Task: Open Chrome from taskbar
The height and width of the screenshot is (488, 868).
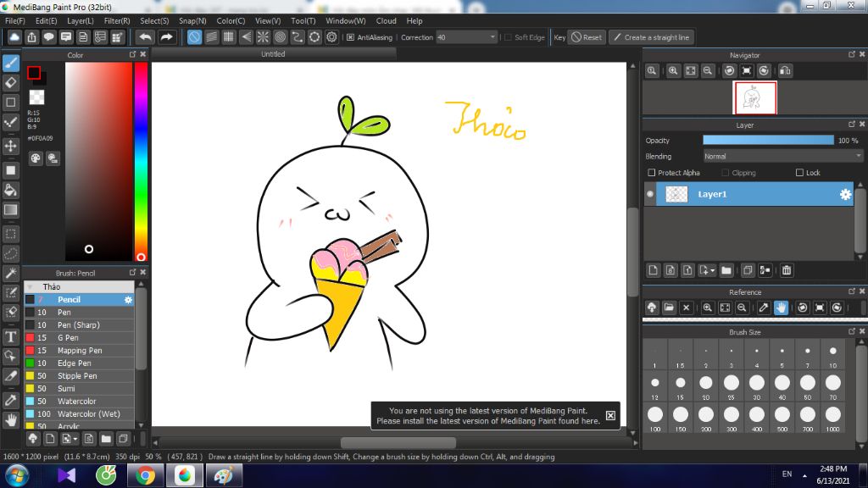Action: (x=146, y=476)
